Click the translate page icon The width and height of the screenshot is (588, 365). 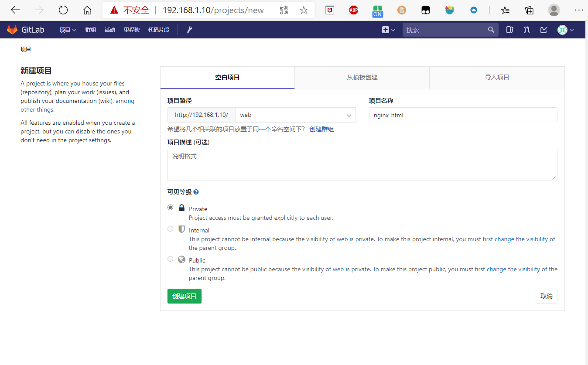[x=284, y=10]
